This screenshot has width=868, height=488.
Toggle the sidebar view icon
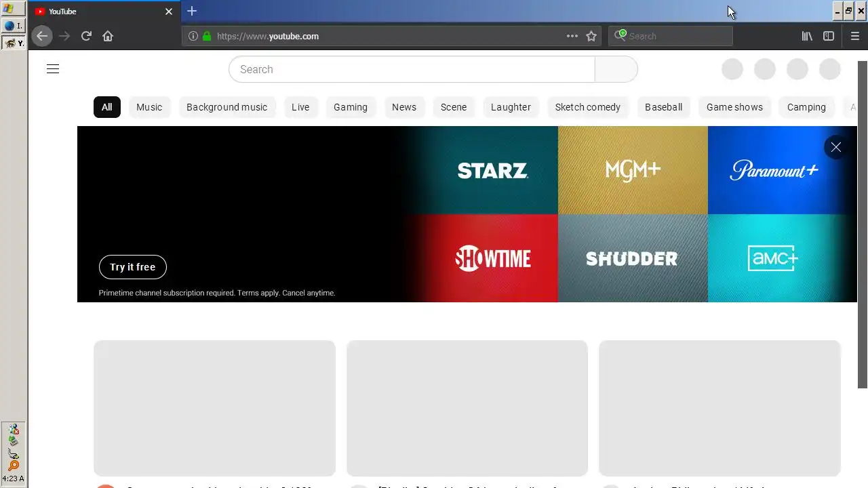[x=829, y=36]
